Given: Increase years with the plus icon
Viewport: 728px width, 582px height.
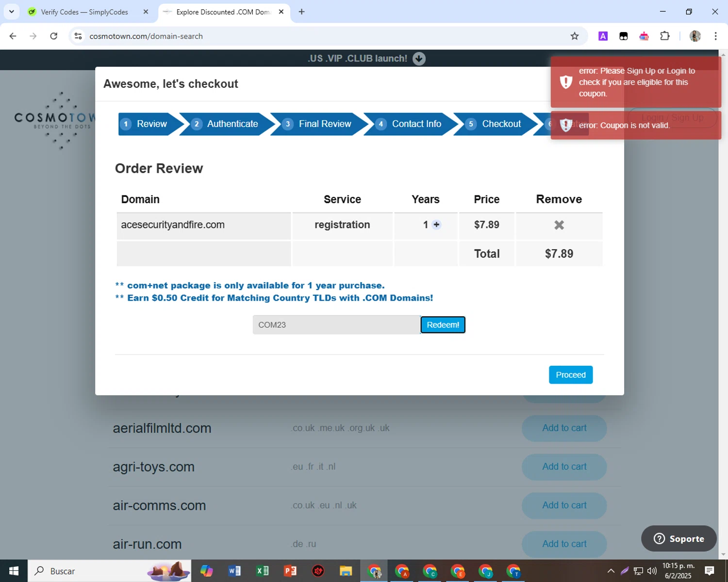Looking at the screenshot, I should pos(436,225).
